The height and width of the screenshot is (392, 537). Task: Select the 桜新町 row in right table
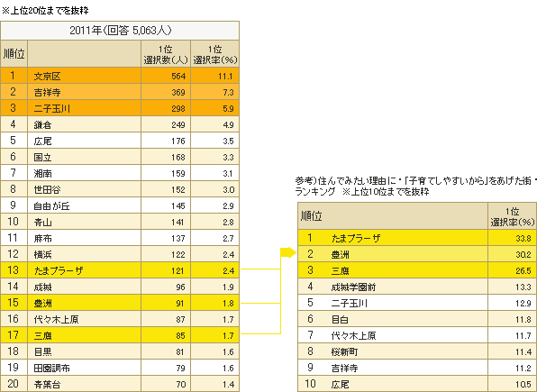(x=417, y=351)
